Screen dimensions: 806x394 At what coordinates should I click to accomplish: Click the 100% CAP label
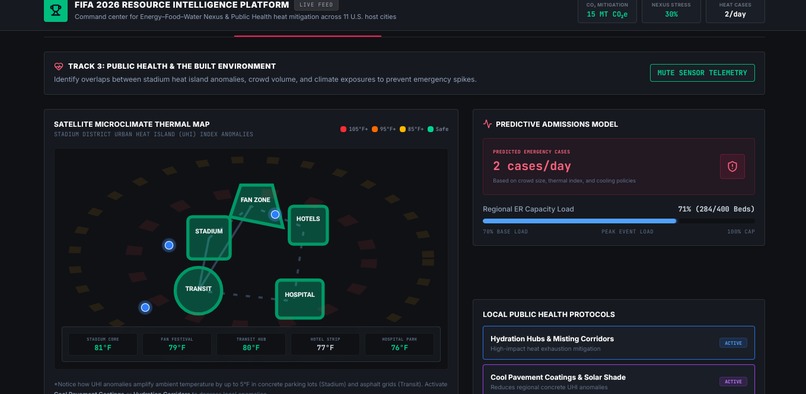click(x=741, y=232)
